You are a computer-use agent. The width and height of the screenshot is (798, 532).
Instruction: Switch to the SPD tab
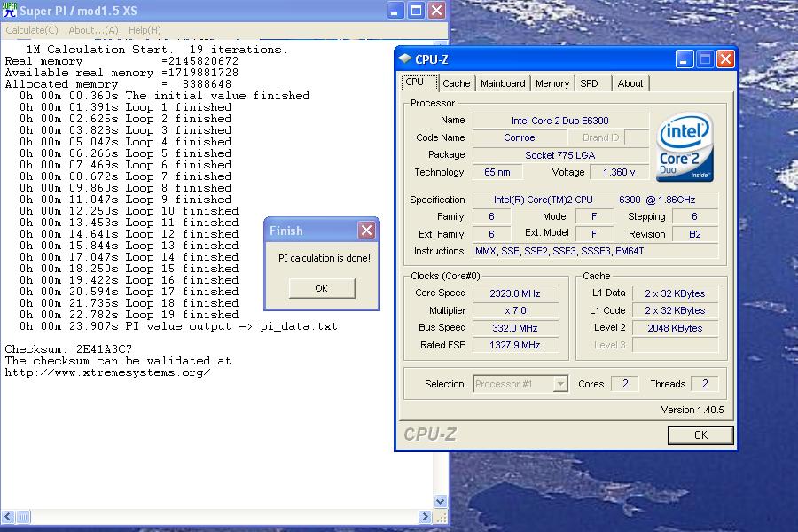pos(593,83)
